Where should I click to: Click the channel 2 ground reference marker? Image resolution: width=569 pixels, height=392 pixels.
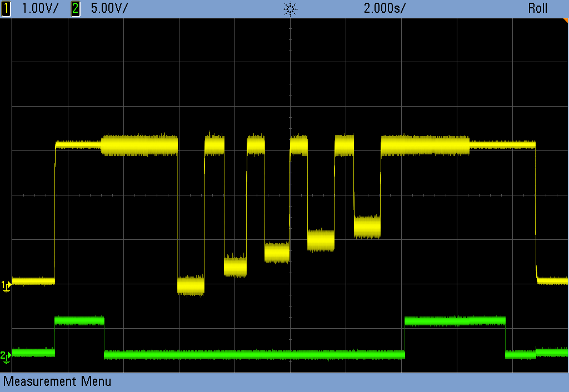6,355
